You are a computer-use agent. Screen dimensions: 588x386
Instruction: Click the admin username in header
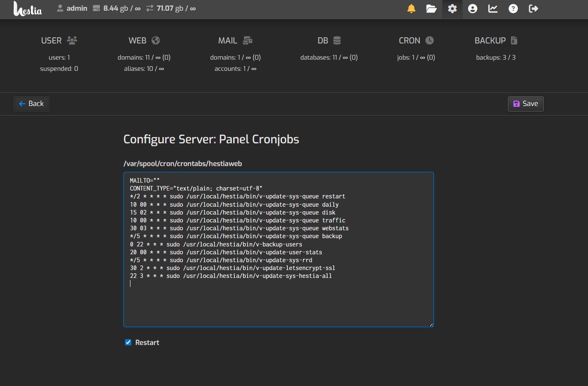point(77,8)
